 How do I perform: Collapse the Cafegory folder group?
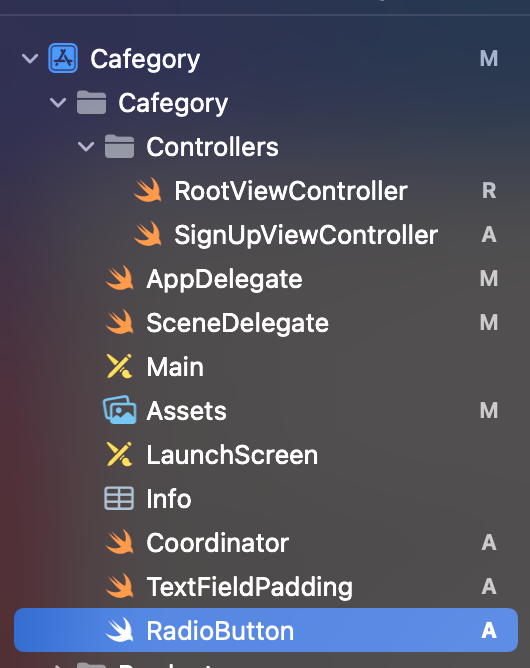pyautogui.click(x=58, y=102)
